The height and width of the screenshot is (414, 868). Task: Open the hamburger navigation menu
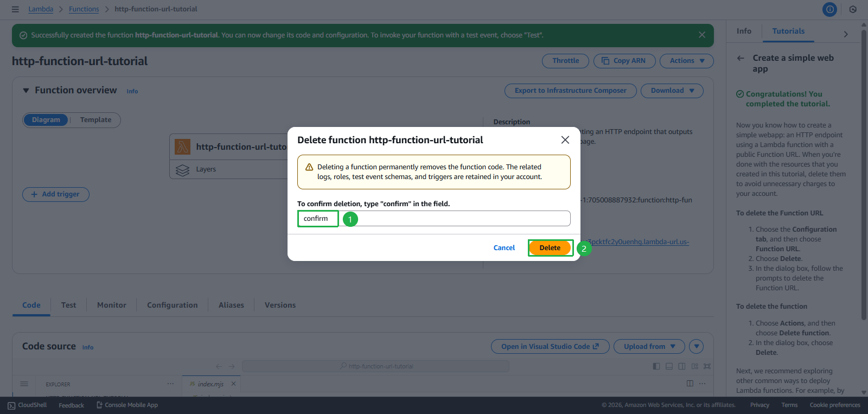(15, 9)
